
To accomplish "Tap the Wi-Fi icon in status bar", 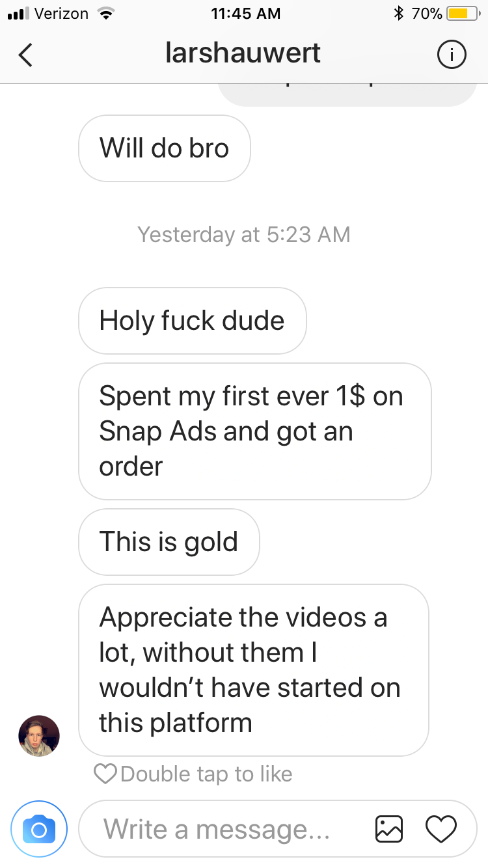I will (x=103, y=13).
